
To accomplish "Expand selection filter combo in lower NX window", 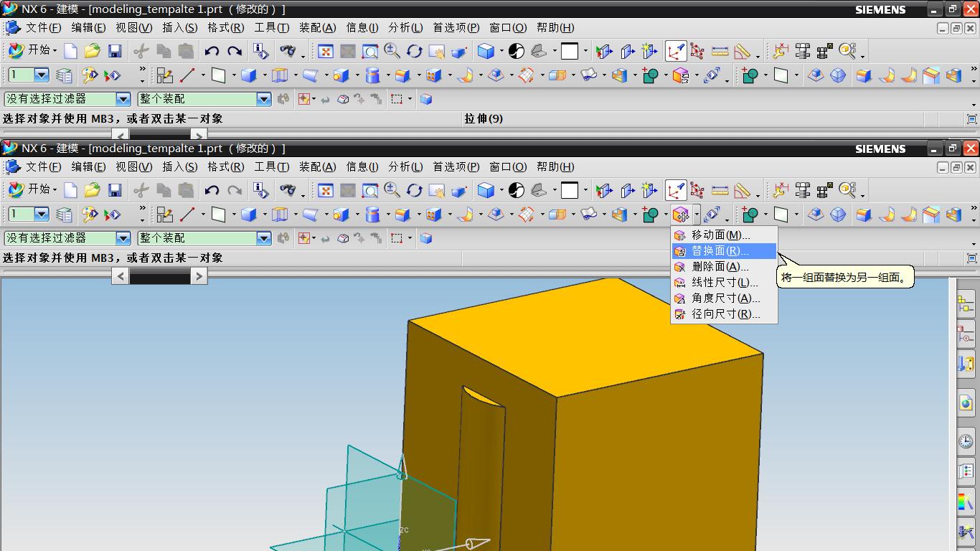I will tap(123, 238).
